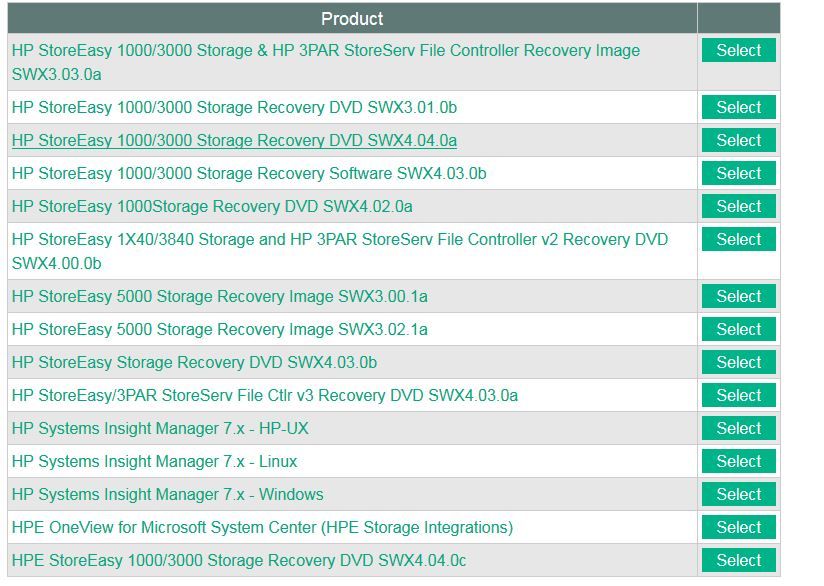824x586 pixels.
Task: Click Select for Recovery Software SWX4.03.0b
Action: point(738,173)
